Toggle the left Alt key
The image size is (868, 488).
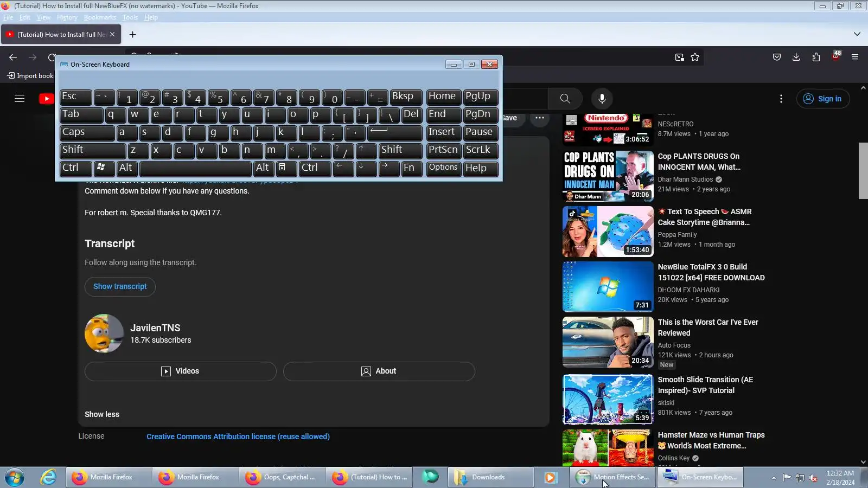(x=127, y=168)
